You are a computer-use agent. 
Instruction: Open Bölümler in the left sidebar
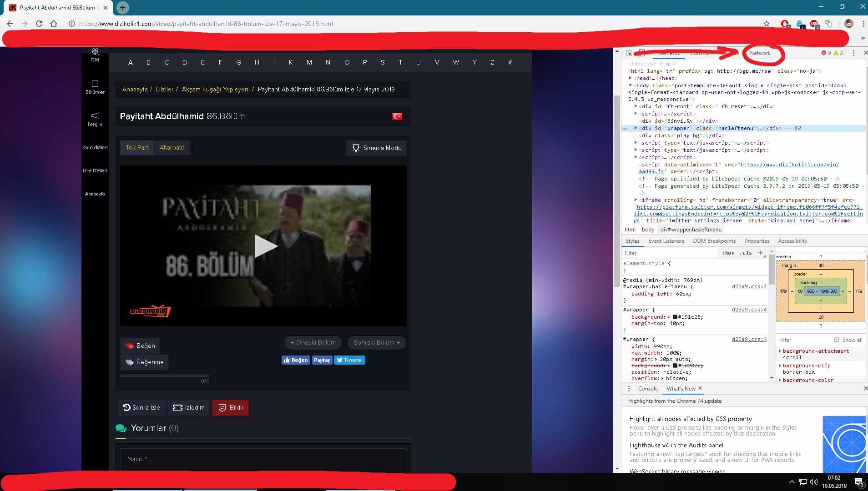coord(95,87)
